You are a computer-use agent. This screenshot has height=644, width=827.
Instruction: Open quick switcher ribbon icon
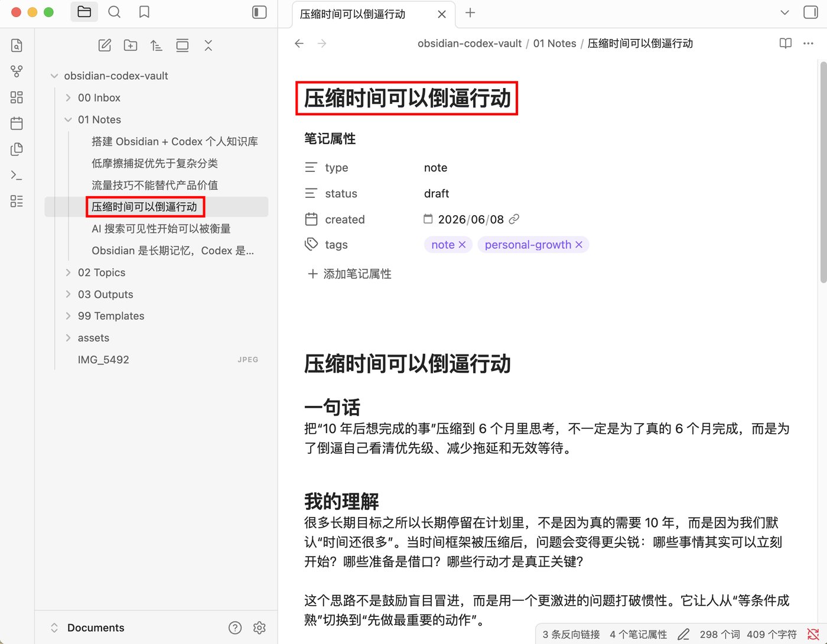17,45
